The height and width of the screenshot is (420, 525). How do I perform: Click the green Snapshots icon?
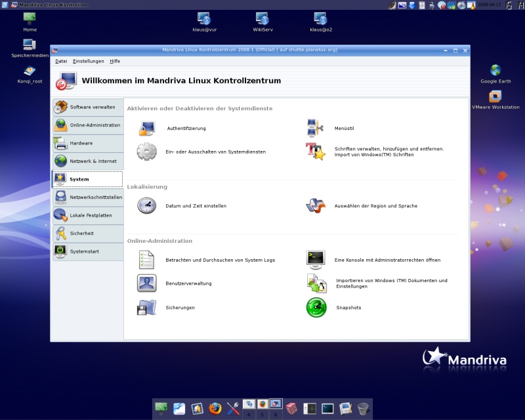[316, 308]
